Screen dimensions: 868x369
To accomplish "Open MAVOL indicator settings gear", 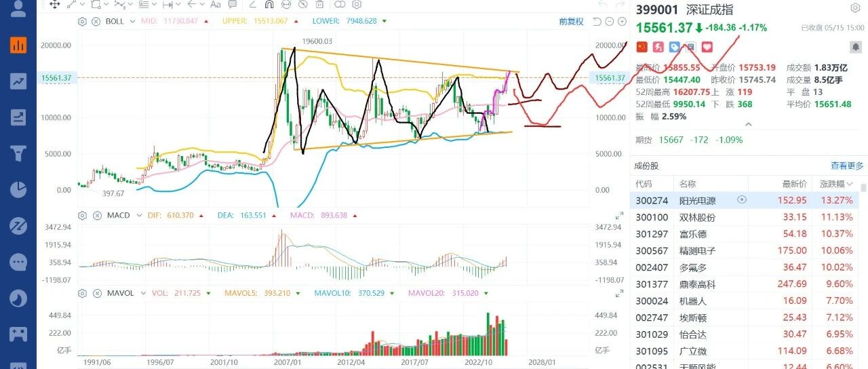I will click(82, 293).
